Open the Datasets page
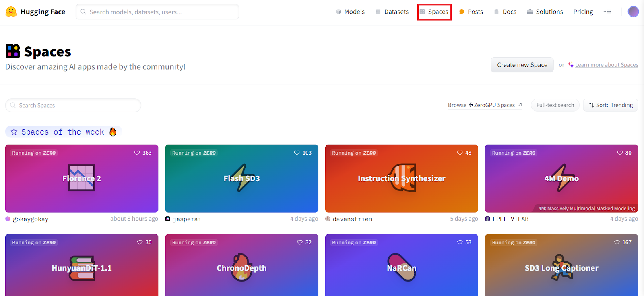Viewport: 644px width, 296px height. click(x=392, y=12)
